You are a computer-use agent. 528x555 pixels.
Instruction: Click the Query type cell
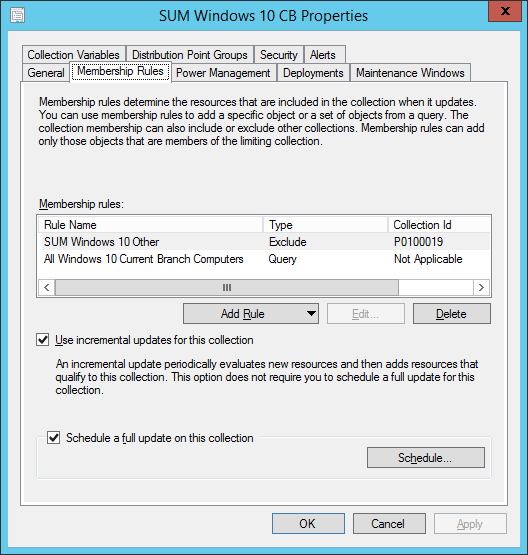coord(282,259)
